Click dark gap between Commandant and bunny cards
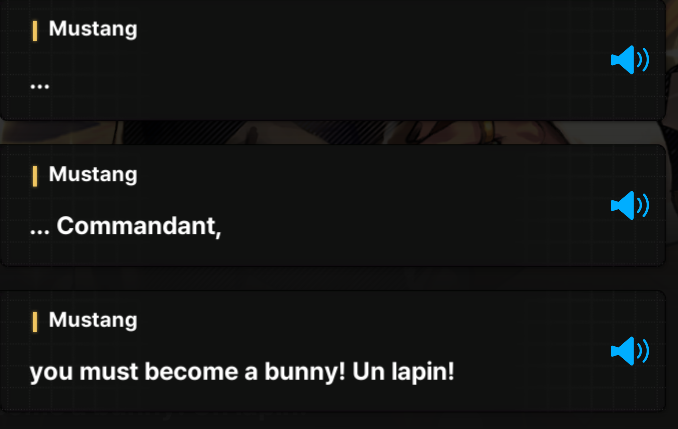The image size is (678, 429). point(332,278)
